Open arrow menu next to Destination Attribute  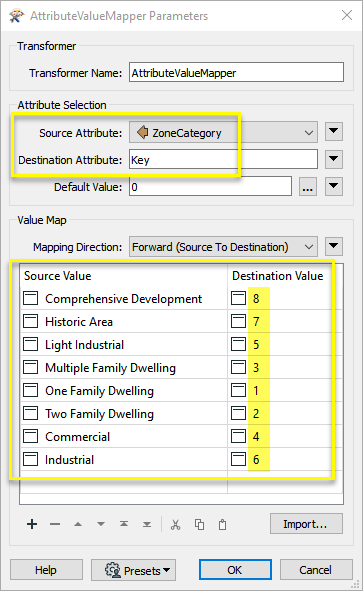tap(334, 159)
